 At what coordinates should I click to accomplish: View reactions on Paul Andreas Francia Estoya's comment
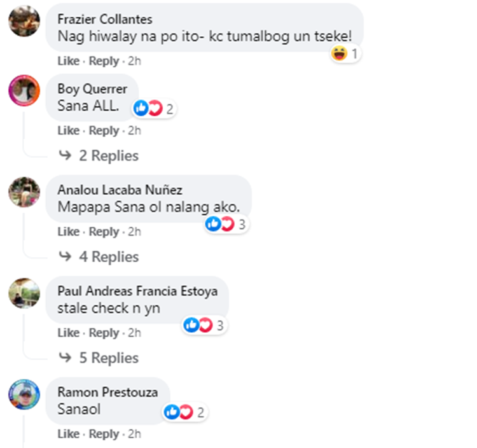tap(205, 325)
